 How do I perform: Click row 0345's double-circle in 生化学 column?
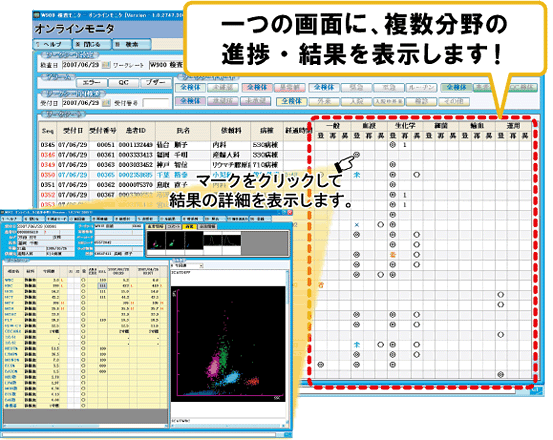click(x=393, y=145)
